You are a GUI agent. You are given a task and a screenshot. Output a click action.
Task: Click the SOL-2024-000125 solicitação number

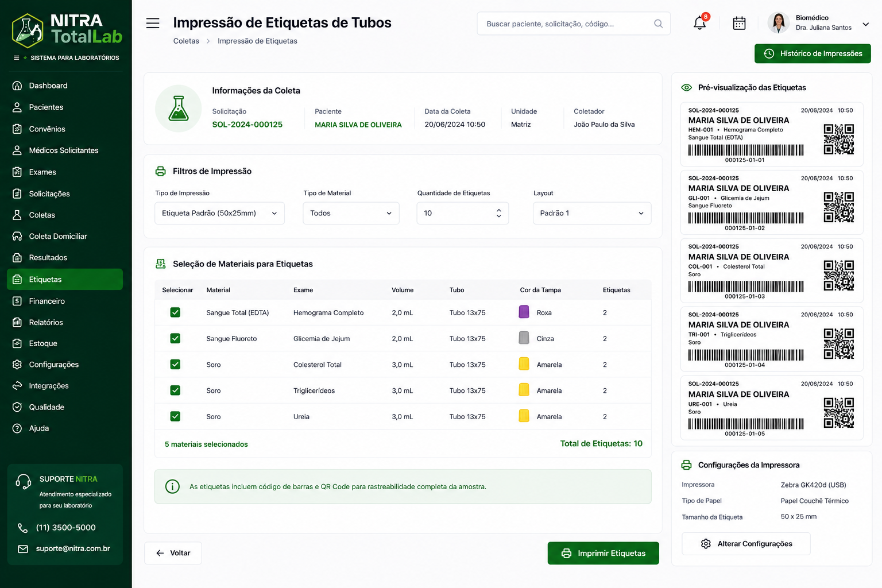click(247, 125)
